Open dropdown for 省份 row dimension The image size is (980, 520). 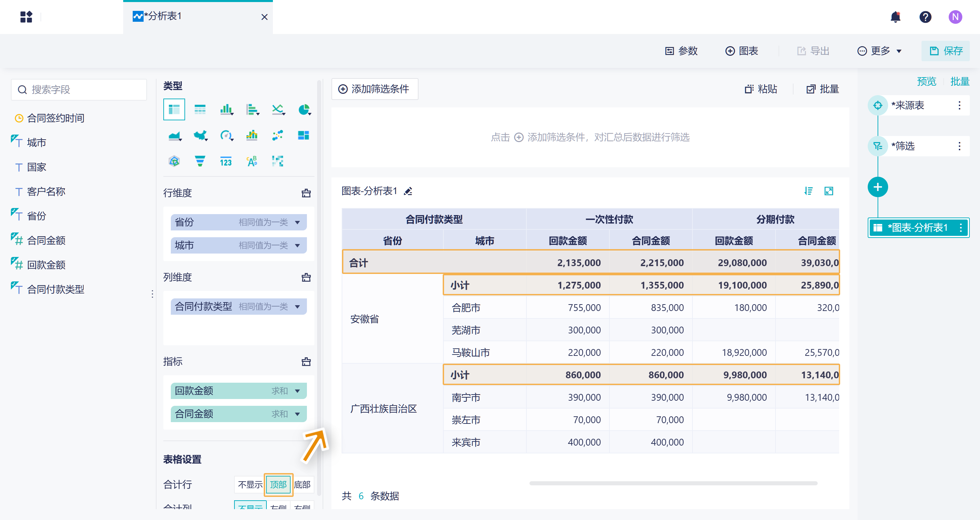coord(297,222)
